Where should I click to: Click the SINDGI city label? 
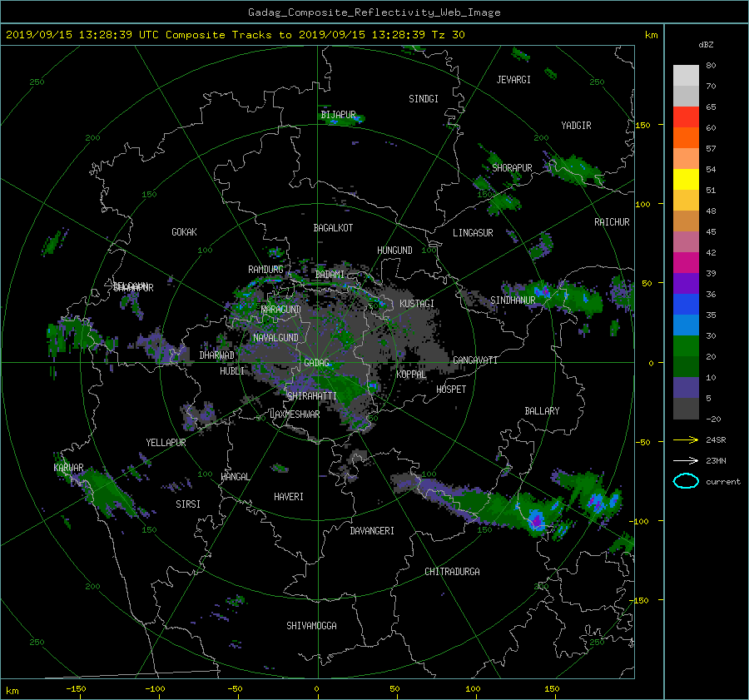[424, 99]
